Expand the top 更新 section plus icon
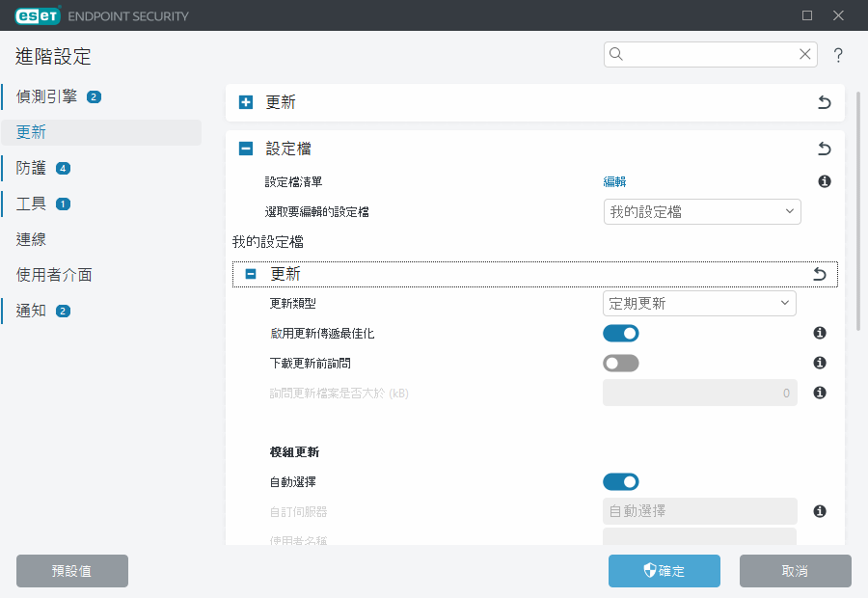Image resolution: width=868 pixels, height=598 pixels. click(x=246, y=102)
